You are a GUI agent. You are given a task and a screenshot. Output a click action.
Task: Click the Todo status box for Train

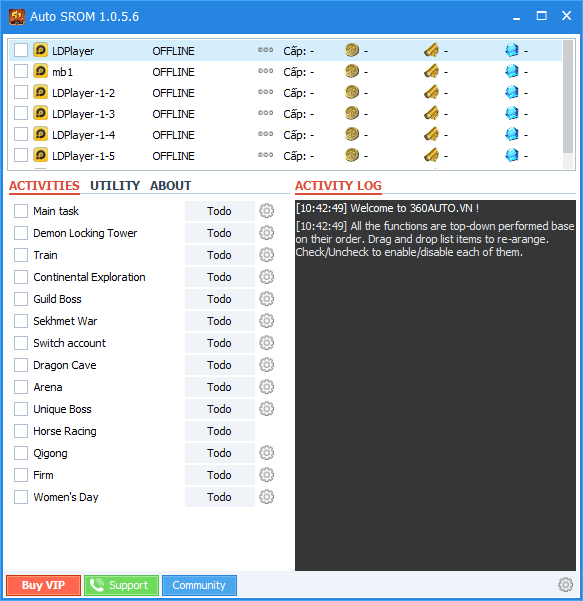[220, 255]
